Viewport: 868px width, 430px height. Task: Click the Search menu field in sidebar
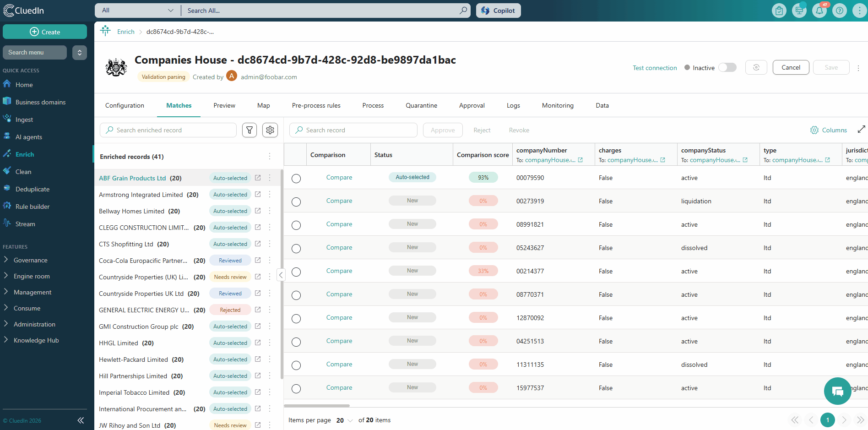click(x=35, y=52)
